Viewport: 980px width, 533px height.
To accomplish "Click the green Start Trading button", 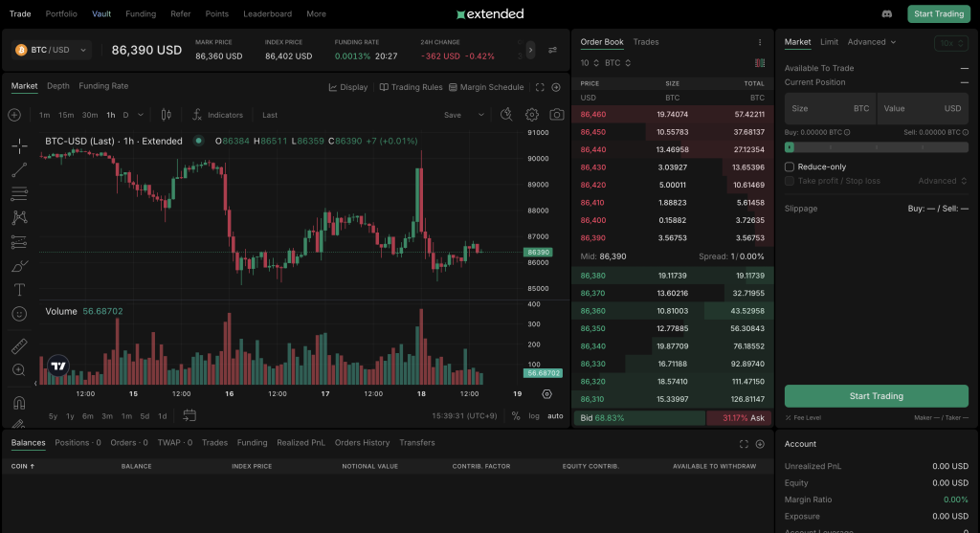I will [876, 396].
